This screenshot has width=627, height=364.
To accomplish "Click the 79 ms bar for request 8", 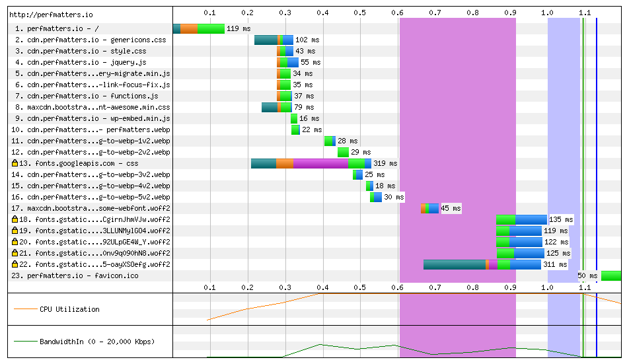I will (x=276, y=107).
